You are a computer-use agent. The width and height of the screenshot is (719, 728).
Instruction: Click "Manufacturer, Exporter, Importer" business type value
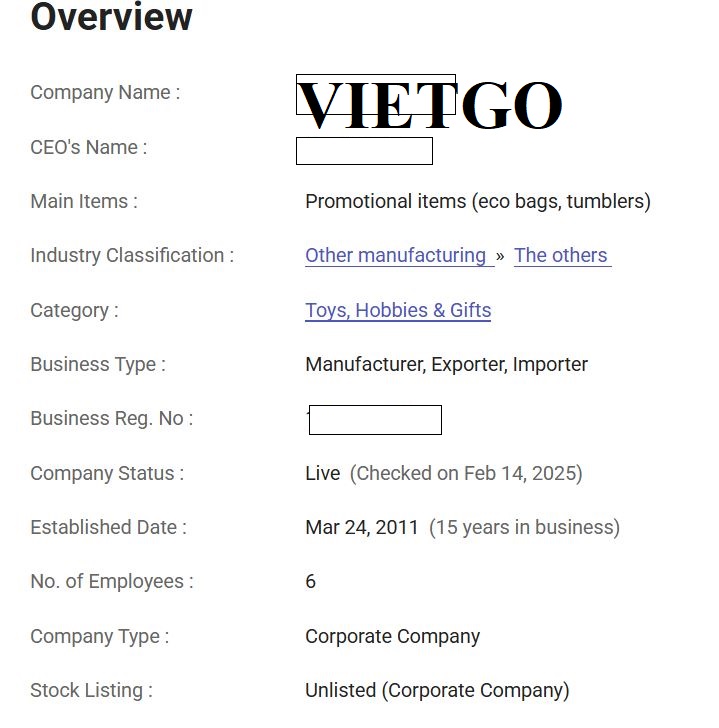pyautogui.click(x=446, y=364)
